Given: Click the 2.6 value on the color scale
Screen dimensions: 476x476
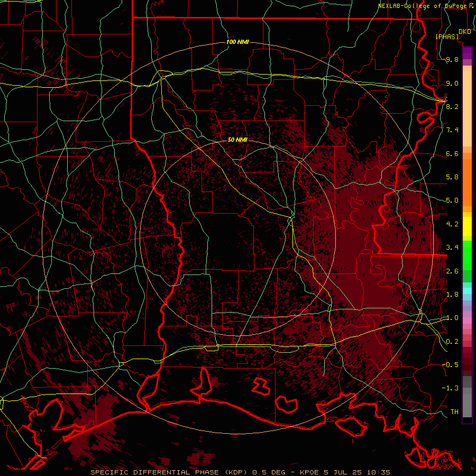Looking at the screenshot, I should click(452, 271).
